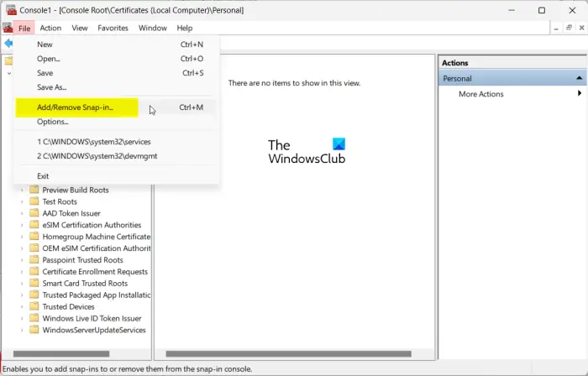
Task: Select Trusted Devices in tree
Action: point(68,306)
